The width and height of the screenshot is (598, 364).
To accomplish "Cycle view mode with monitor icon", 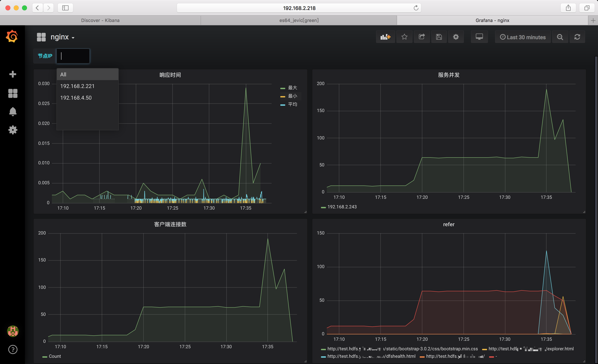I will (x=479, y=37).
